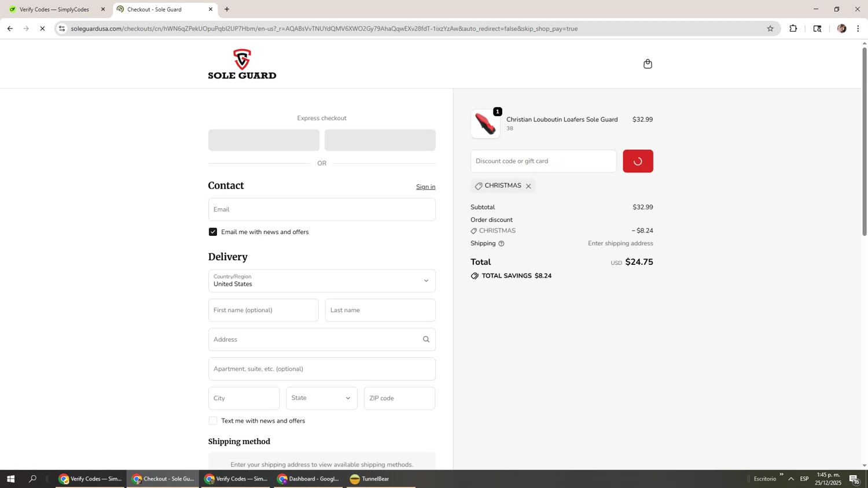Viewport: 868px width, 488px height.
Task: Open the State dropdown
Action: [322, 398]
